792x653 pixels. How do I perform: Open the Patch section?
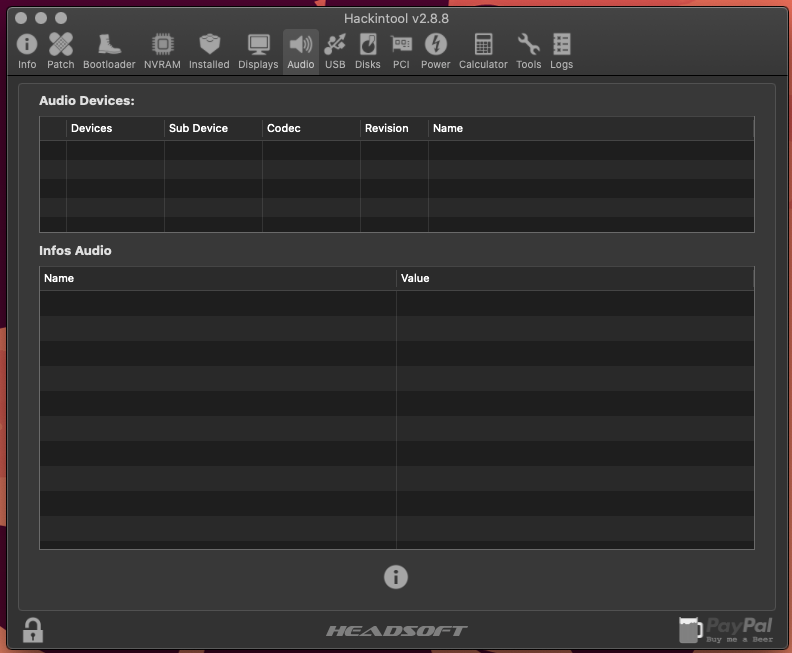(61, 51)
